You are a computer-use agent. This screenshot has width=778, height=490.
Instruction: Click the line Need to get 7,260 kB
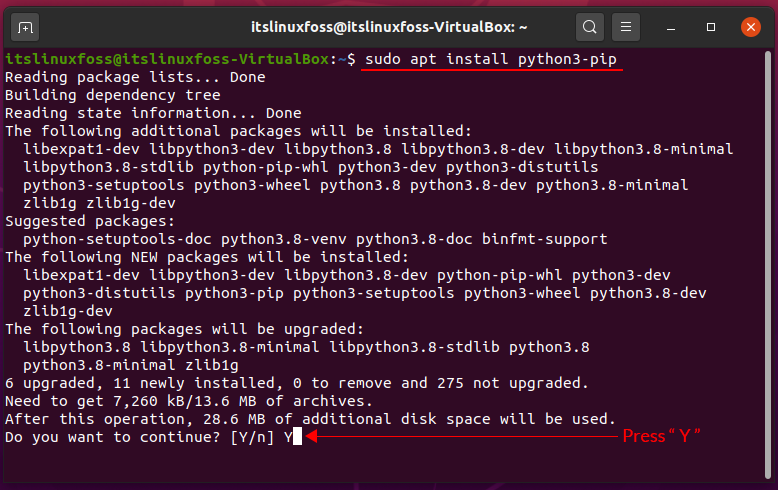(x=189, y=401)
